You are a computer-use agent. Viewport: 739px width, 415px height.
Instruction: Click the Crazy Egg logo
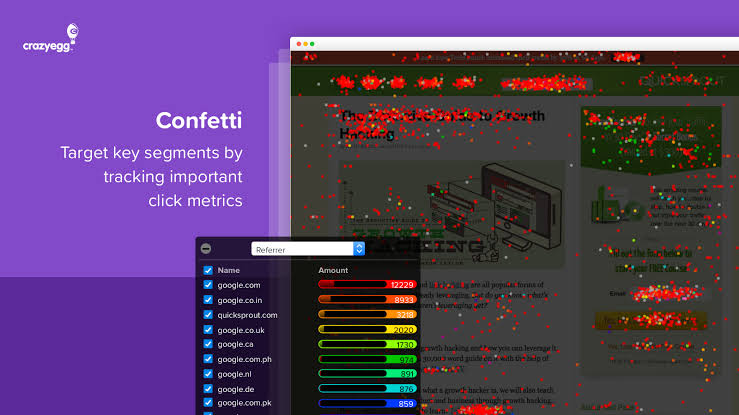point(50,38)
